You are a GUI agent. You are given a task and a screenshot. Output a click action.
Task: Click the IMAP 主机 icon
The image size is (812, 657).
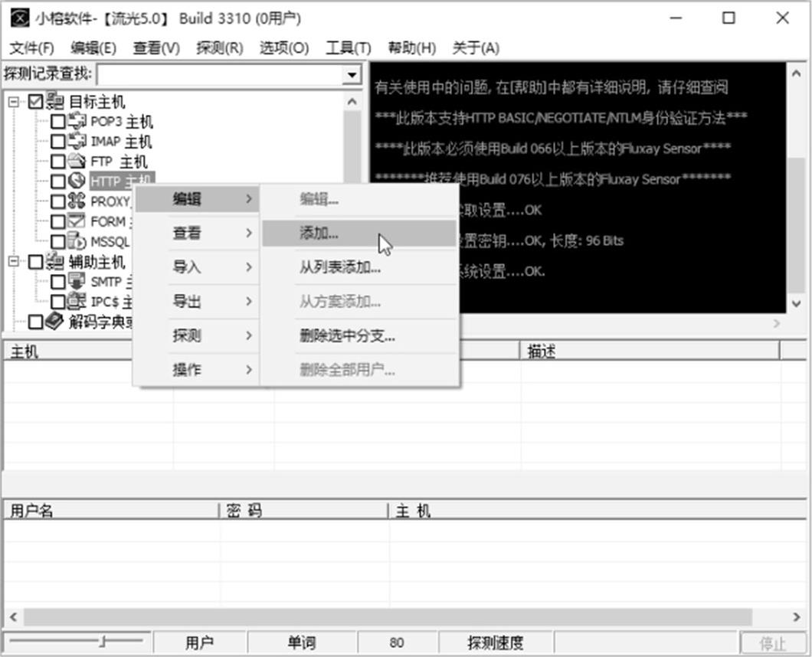pyautogui.click(x=77, y=141)
